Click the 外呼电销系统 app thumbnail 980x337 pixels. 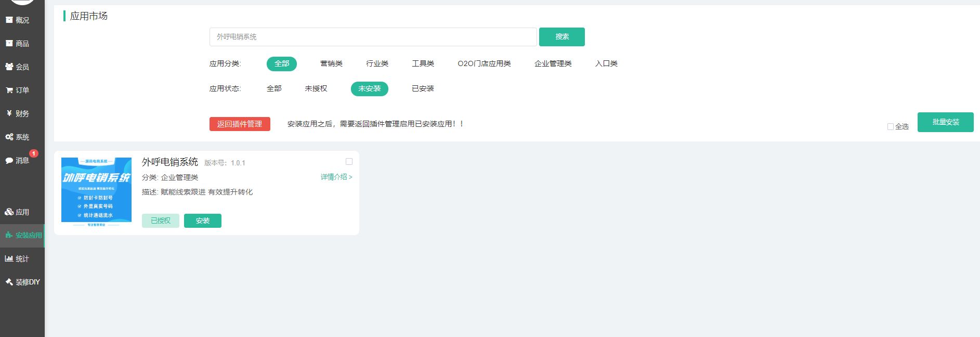pos(96,191)
